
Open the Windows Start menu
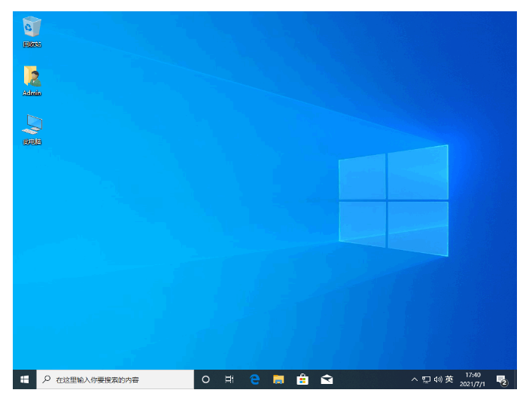click(x=24, y=379)
